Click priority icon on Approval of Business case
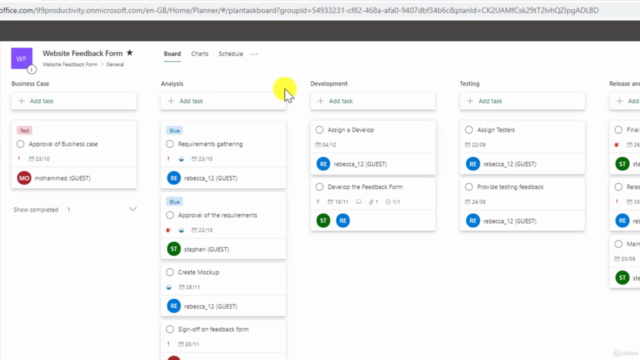The width and height of the screenshot is (640, 360). 19,159
